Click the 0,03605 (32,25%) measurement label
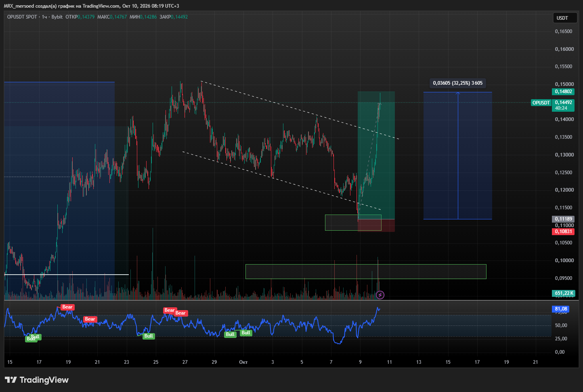Screen dimensions: 583x392 point(457,83)
